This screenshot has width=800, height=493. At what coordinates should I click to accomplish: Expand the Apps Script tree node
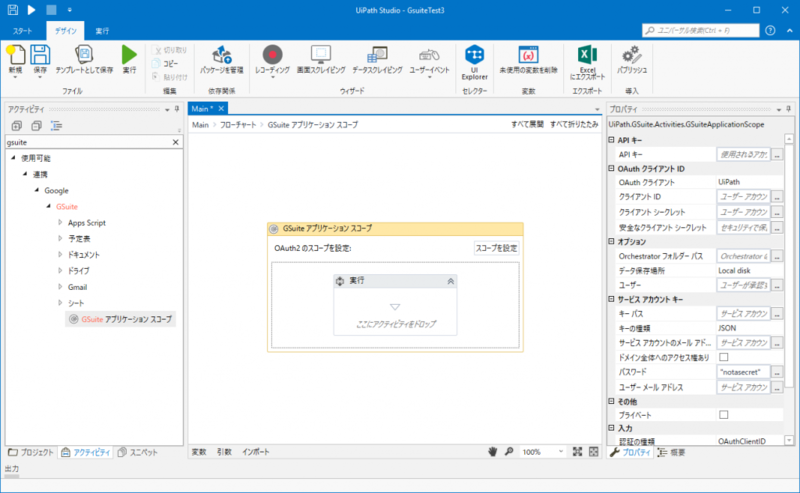(x=60, y=223)
